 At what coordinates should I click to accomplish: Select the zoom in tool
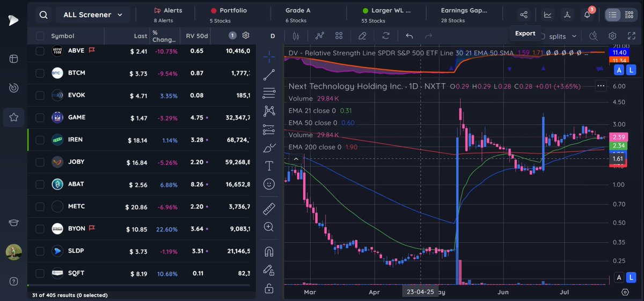[x=269, y=227]
